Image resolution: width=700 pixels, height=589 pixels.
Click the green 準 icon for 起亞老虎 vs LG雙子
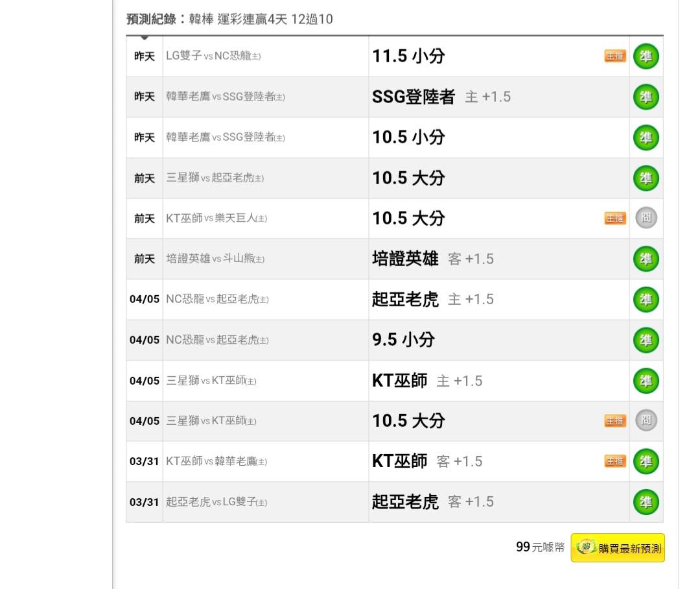pyautogui.click(x=646, y=502)
